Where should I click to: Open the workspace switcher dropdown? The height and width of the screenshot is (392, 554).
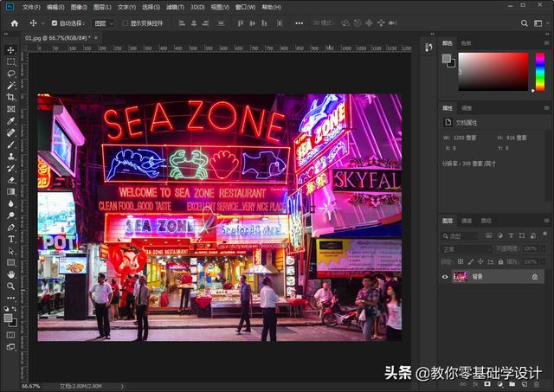[x=539, y=23]
